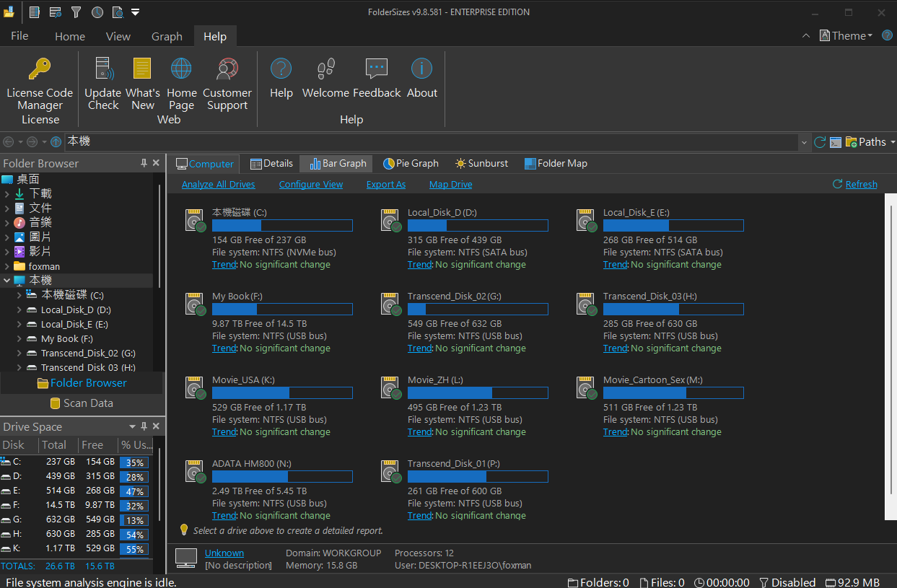Open the Configure View link
This screenshot has width=897, height=588.
(x=311, y=185)
